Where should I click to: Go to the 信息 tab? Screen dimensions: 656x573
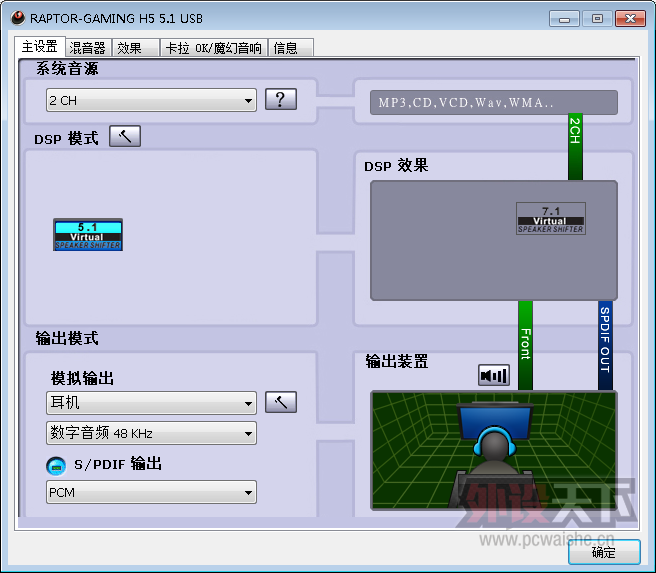pyautogui.click(x=285, y=47)
